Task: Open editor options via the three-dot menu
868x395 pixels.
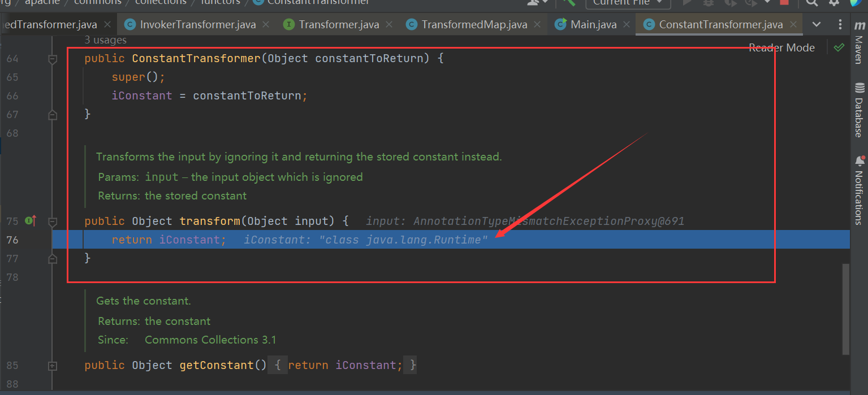Action: (840, 24)
